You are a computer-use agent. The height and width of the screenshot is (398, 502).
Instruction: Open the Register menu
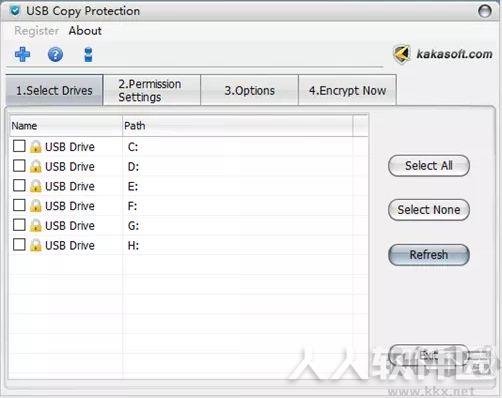tap(37, 31)
